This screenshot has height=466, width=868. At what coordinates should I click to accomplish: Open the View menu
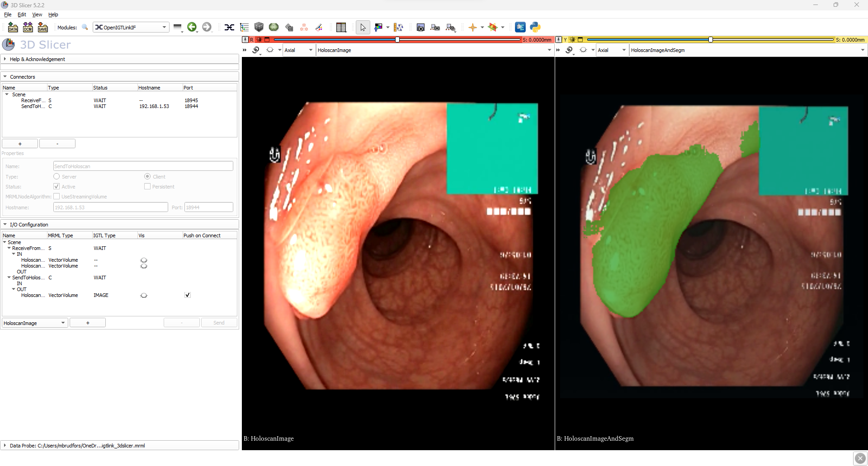click(x=37, y=14)
